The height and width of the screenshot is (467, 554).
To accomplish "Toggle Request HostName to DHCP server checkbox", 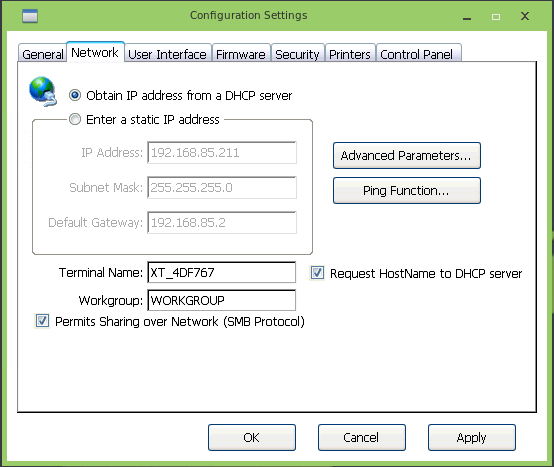I will click(x=317, y=273).
